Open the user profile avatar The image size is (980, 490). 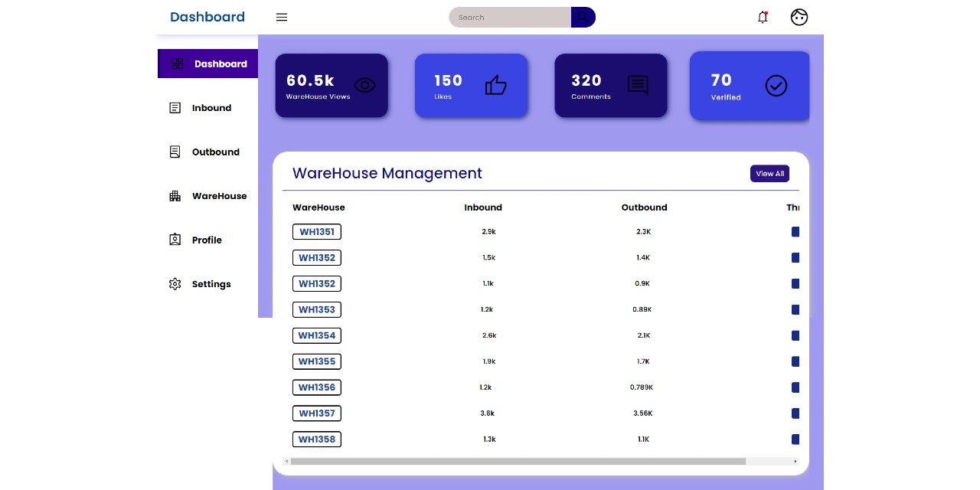(799, 17)
